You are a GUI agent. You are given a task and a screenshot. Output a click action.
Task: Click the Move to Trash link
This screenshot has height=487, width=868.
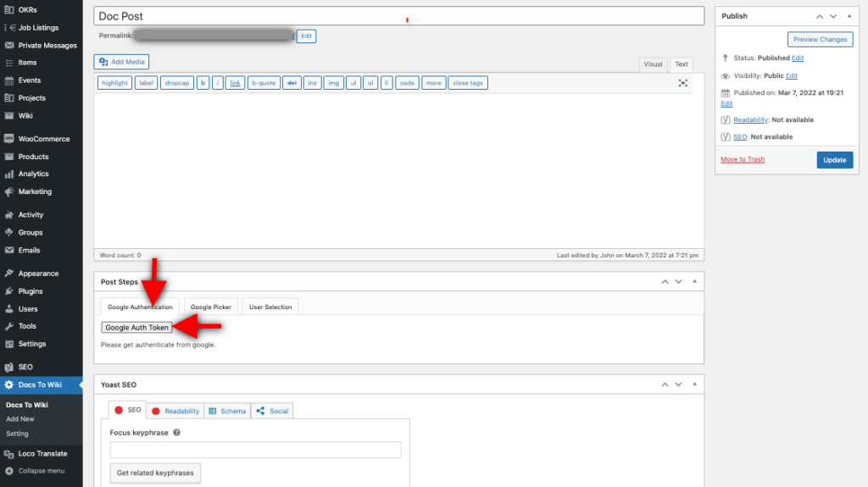tap(743, 159)
